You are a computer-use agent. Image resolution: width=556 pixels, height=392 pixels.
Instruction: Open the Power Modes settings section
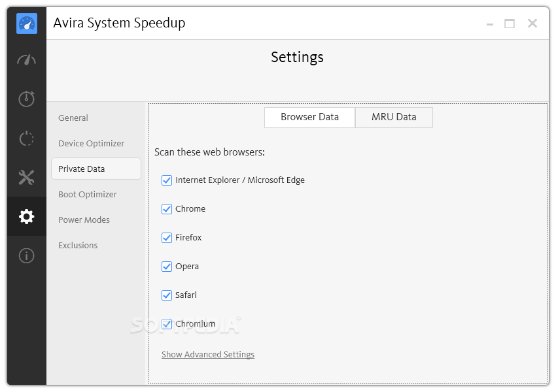[84, 220]
